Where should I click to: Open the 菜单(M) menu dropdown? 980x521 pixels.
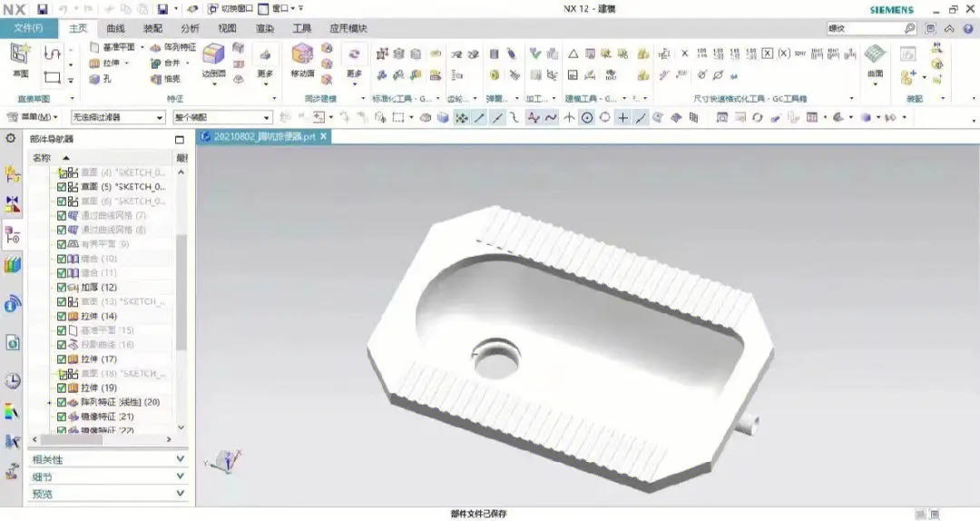pyautogui.click(x=32, y=117)
